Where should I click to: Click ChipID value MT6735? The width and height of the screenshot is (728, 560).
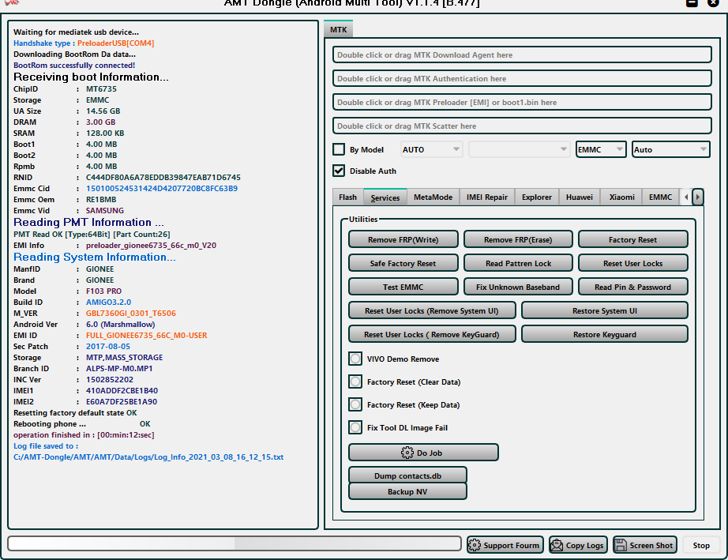[x=101, y=89]
